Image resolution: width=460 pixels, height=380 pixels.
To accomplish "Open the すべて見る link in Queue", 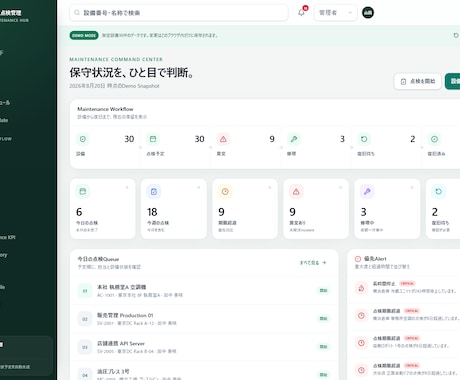I will click(313, 263).
